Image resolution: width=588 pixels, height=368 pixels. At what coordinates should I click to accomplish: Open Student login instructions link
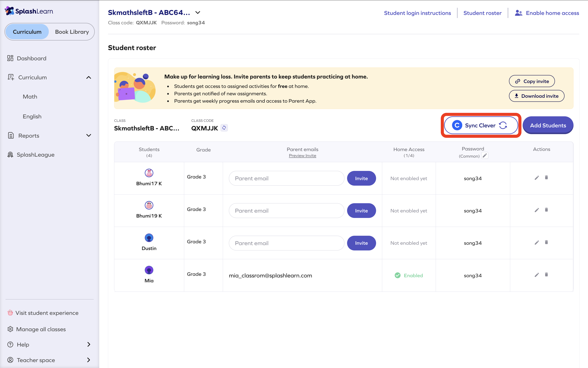(418, 13)
